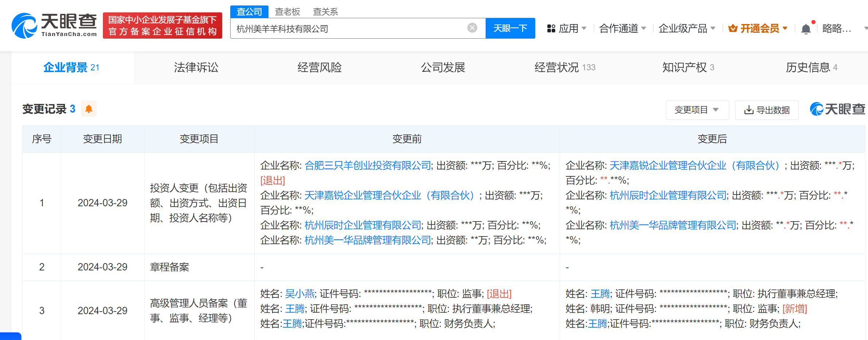Open the user account menu 略略…
This screenshot has width=868, height=340.
837,28
